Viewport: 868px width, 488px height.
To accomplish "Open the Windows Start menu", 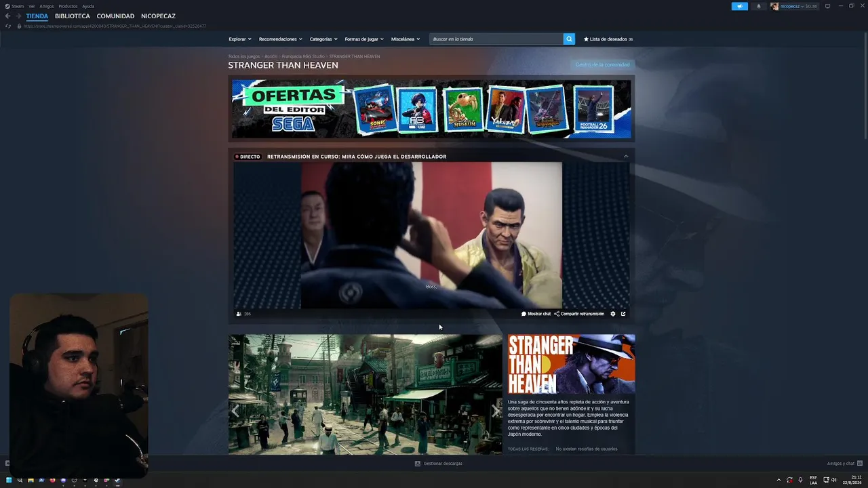I will point(9,480).
